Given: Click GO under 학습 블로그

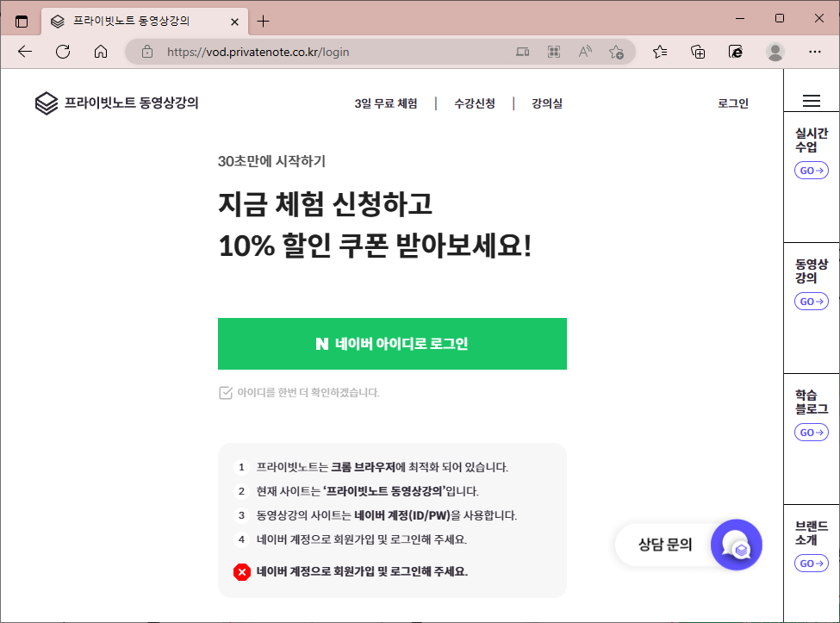Looking at the screenshot, I should [811, 433].
